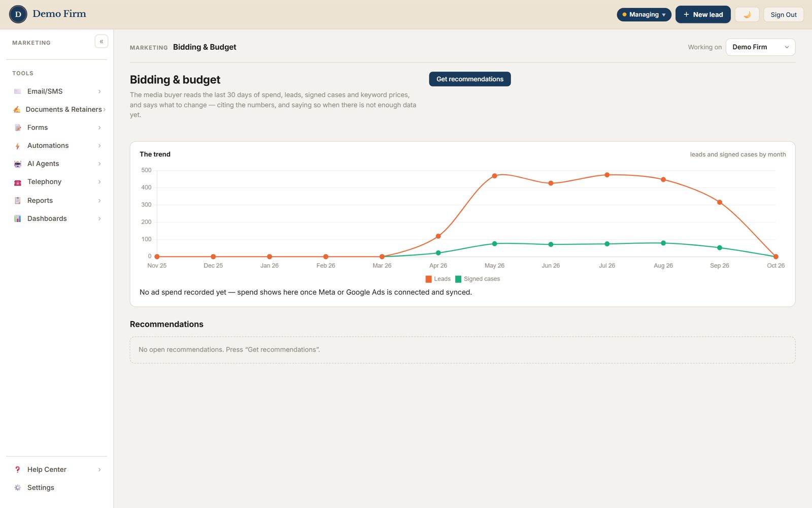
Task: Click the Dashboards chart icon
Action: click(18, 218)
